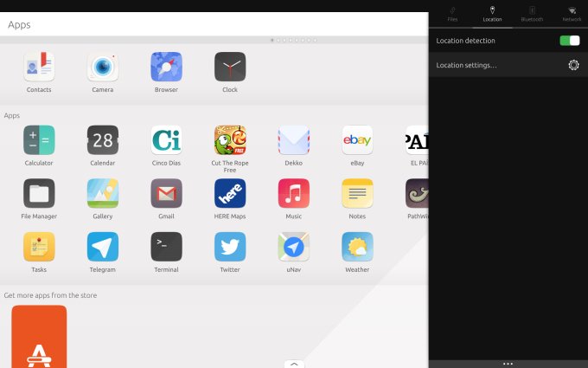The height and width of the screenshot is (368, 588).
Task: Open the Browser app
Action: pyautogui.click(x=166, y=67)
